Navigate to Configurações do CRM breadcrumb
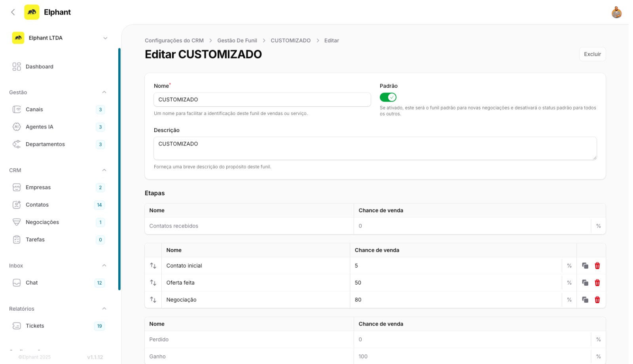This screenshot has height=364, width=633. tap(174, 40)
